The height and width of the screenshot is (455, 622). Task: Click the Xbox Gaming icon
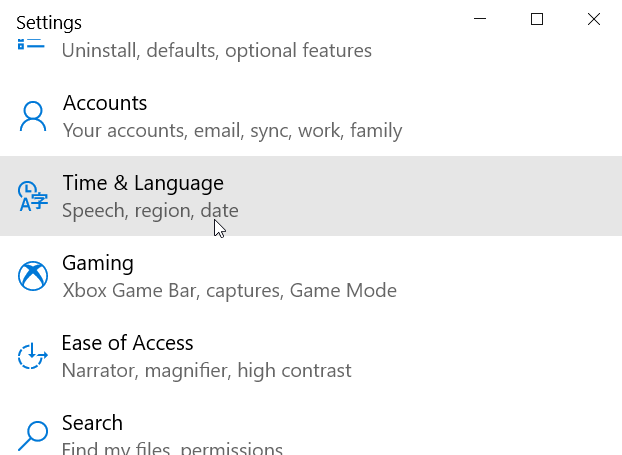(33, 276)
